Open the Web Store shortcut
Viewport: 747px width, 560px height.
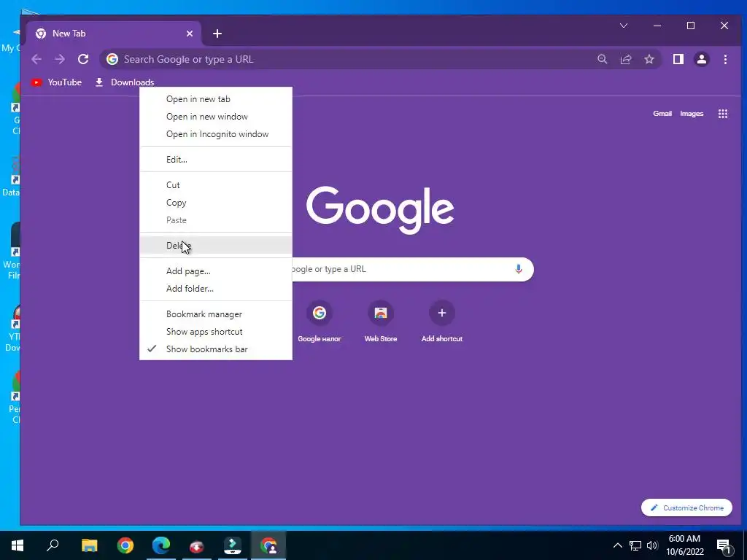[x=381, y=322]
